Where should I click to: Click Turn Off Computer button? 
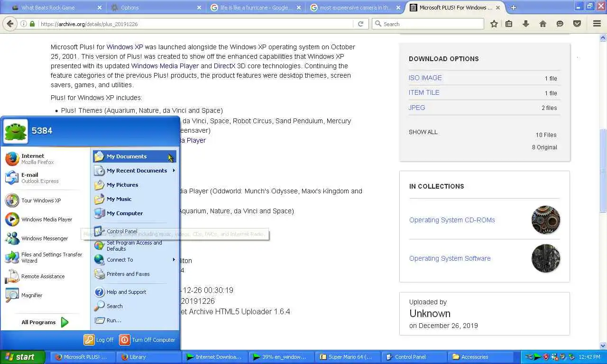pyautogui.click(x=147, y=340)
